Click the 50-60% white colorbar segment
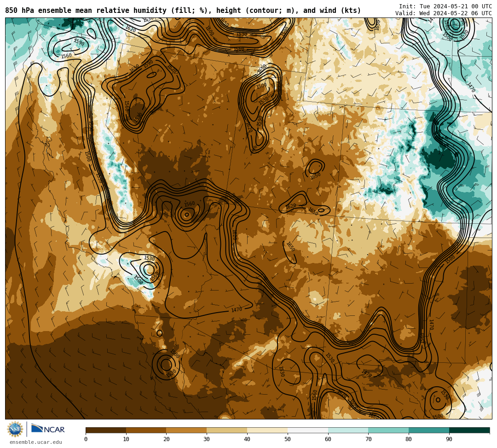 click(x=308, y=430)
